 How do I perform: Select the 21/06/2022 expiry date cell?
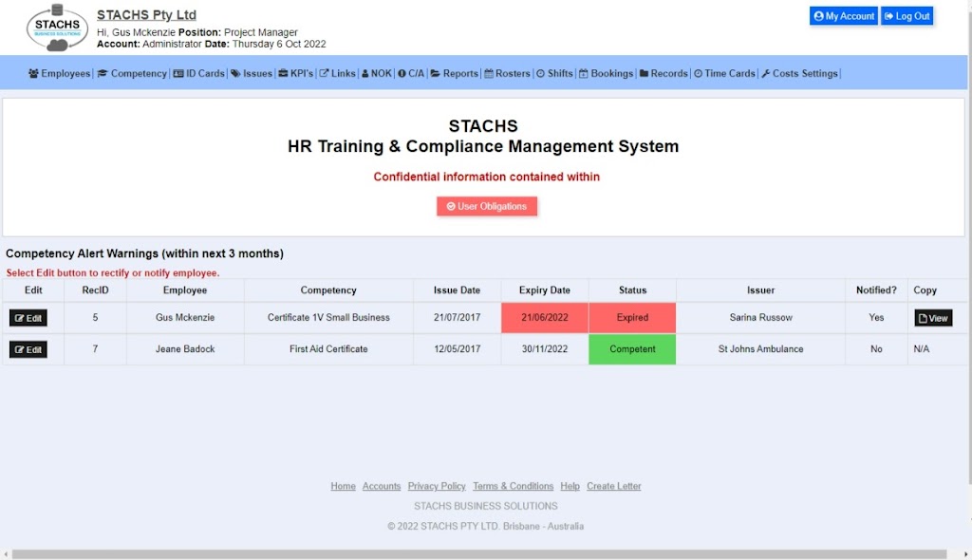point(544,318)
